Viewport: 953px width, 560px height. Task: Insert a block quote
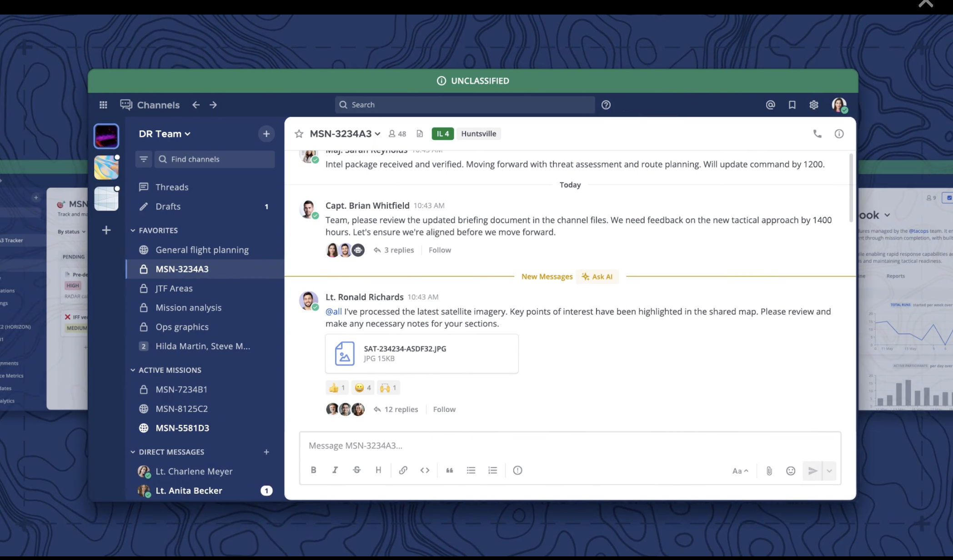coord(450,470)
